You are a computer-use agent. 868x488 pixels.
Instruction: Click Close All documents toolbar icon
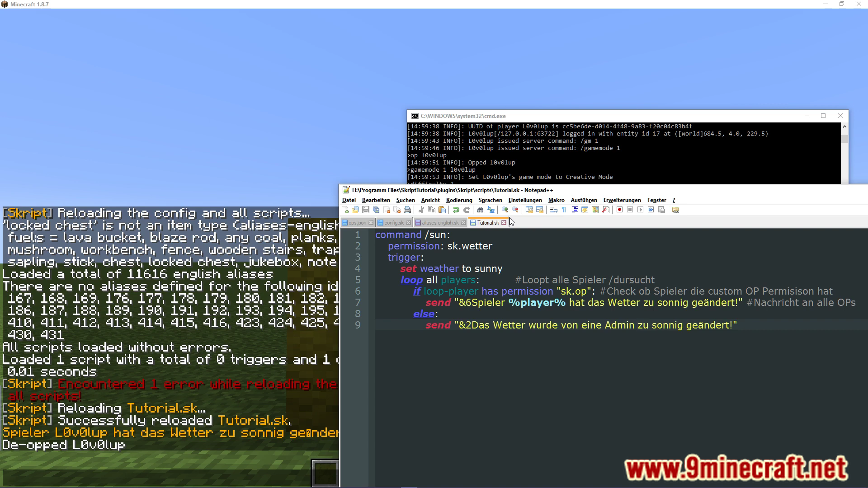397,210
